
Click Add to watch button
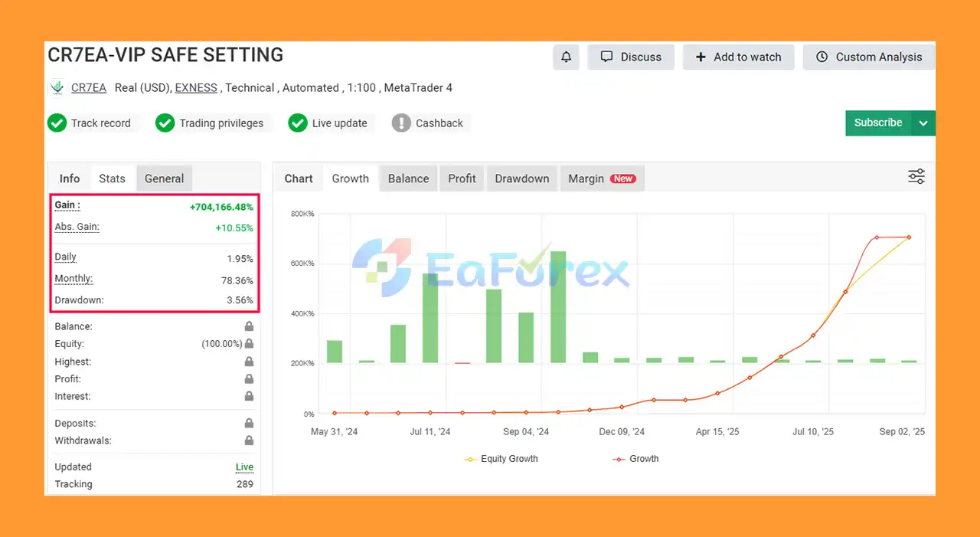tap(738, 57)
